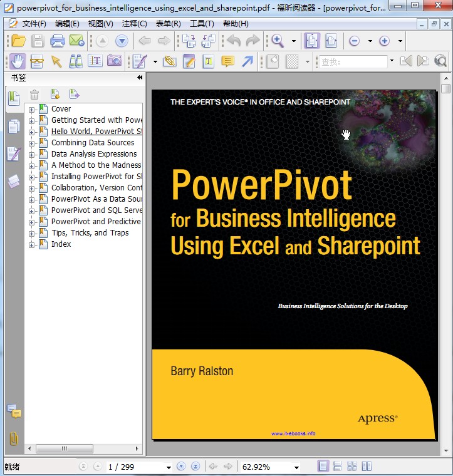
Task: Click the www.it-ebooks.info link on cover
Action: tap(293, 433)
